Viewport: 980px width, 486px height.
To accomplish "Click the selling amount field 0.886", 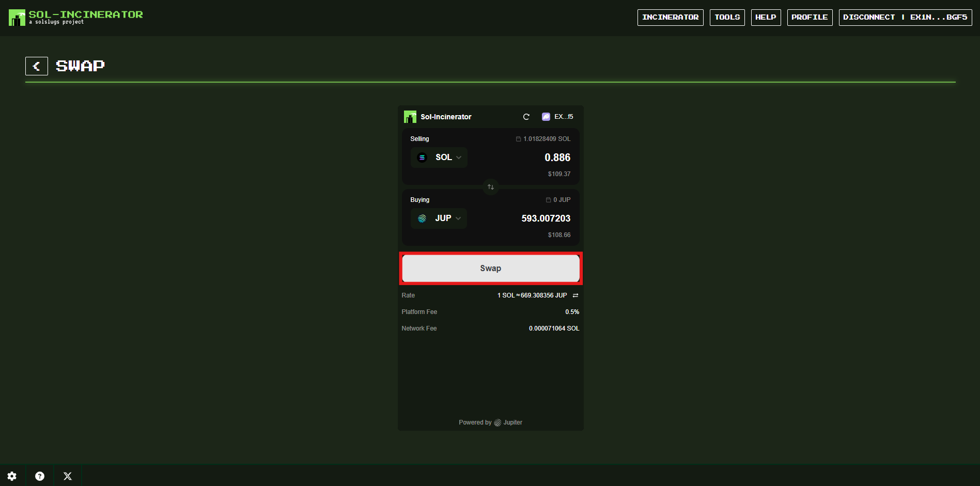I will (x=557, y=158).
